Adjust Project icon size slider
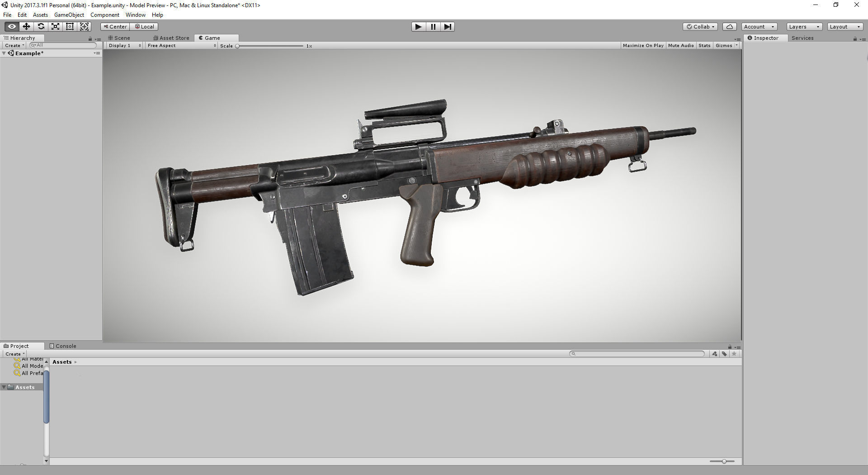This screenshot has height=475, width=868. (x=722, y=461)
